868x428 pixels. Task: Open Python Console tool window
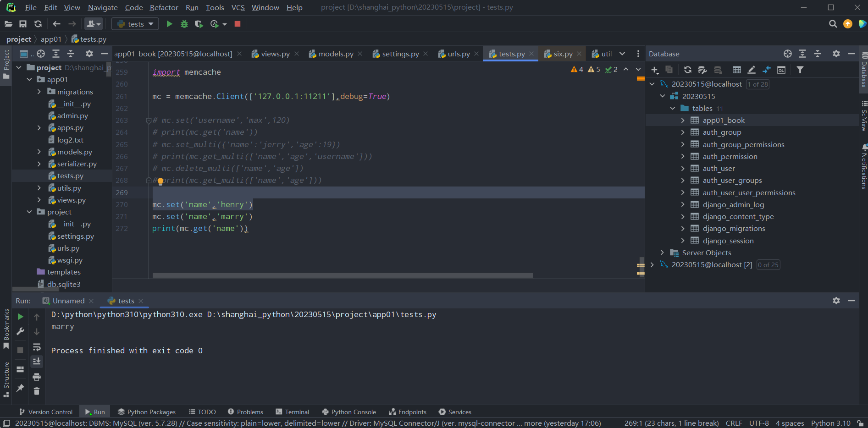[x=349, y=412]
